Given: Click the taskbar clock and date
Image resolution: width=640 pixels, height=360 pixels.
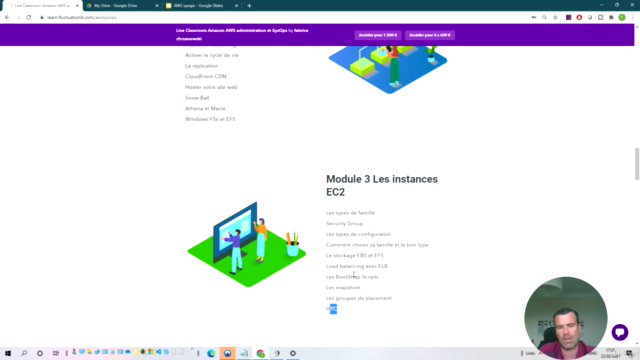Looking at the screenshot, I should pos(611,353).
